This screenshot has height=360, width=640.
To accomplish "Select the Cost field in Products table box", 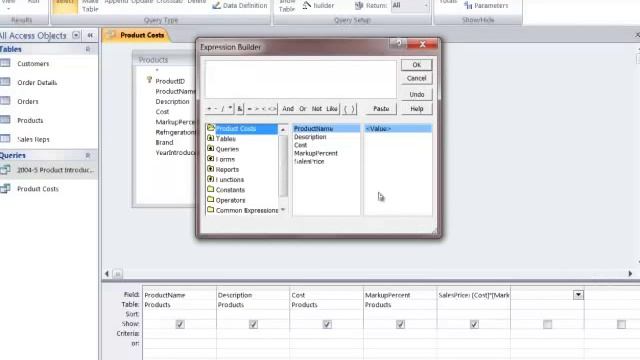I will coord(162,111).
